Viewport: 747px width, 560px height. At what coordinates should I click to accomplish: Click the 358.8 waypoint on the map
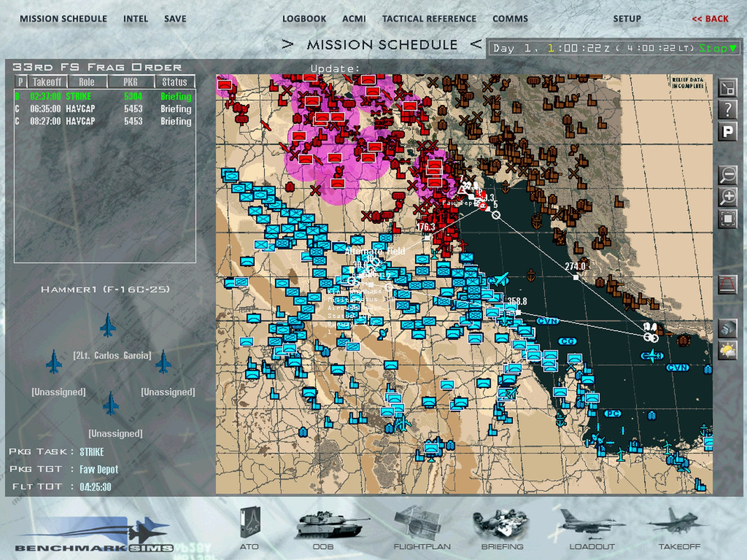coord(518,312)
